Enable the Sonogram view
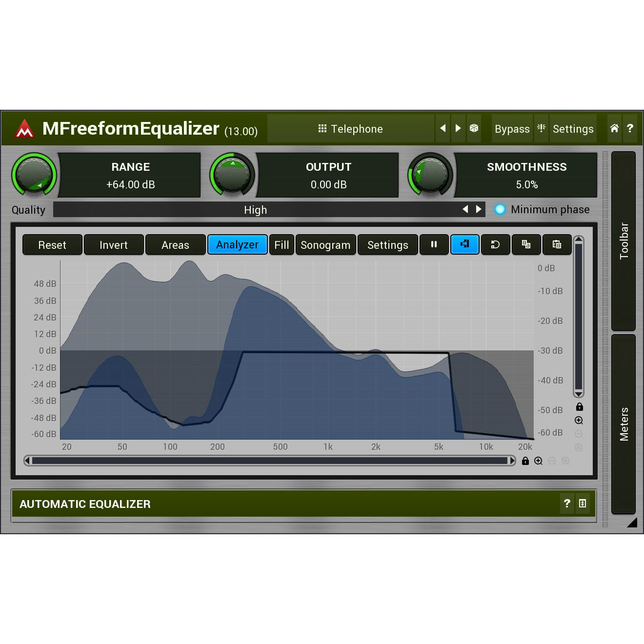 [x=325, y=245]
